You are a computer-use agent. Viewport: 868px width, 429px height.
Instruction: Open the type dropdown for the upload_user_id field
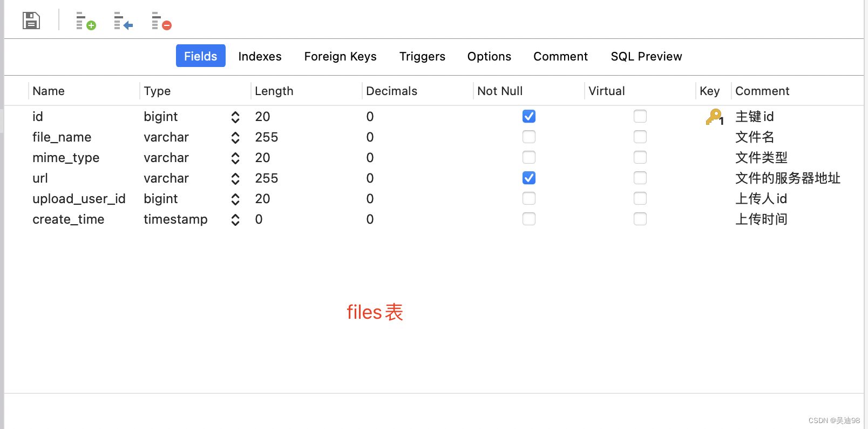pos(235,199)
